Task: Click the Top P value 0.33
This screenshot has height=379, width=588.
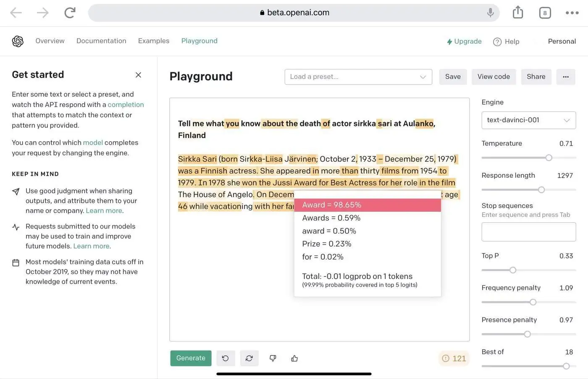Action: tap(566, 256)
